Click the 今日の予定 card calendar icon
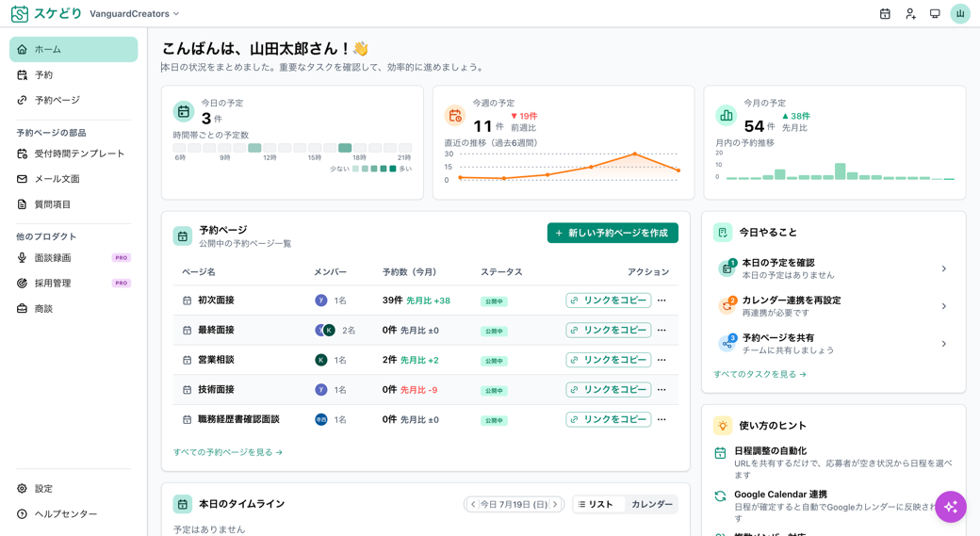 183,112
